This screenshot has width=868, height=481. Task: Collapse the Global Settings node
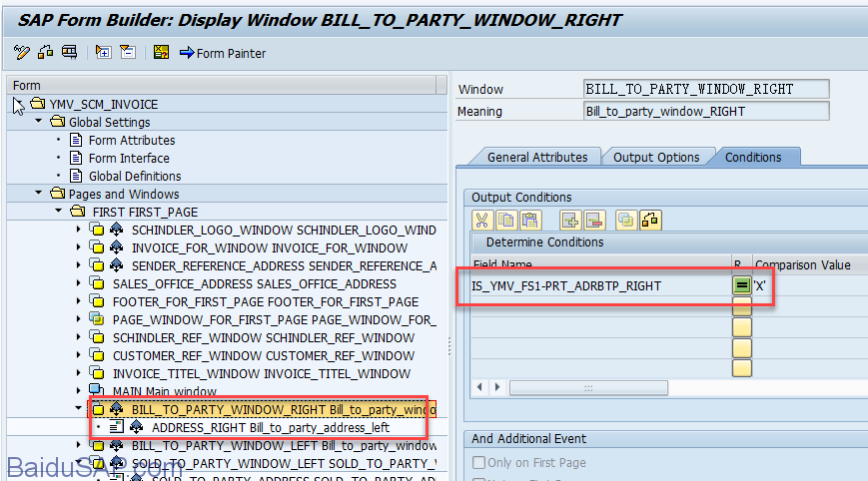tap(38, 121)
